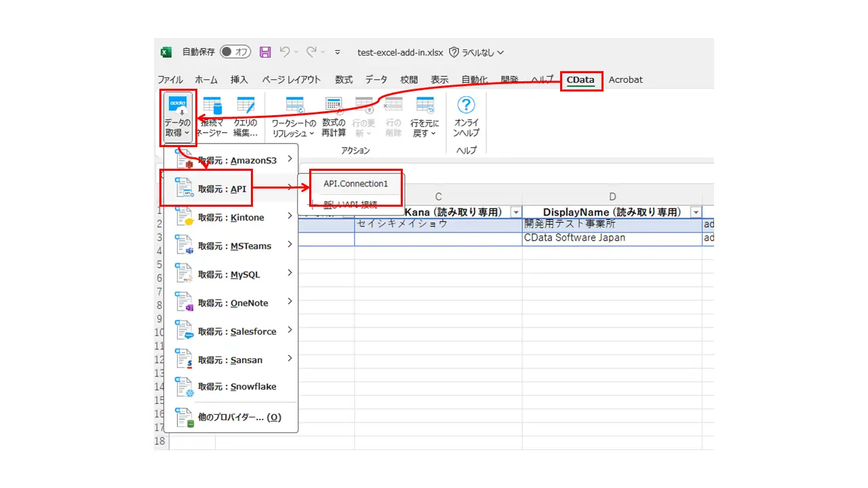Switch to the 表示 (View) tab
868x488 pixels.
point(439,79)
